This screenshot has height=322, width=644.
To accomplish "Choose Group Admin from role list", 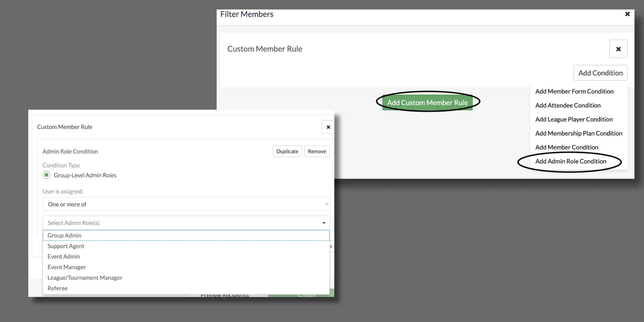I will [64, 235].
